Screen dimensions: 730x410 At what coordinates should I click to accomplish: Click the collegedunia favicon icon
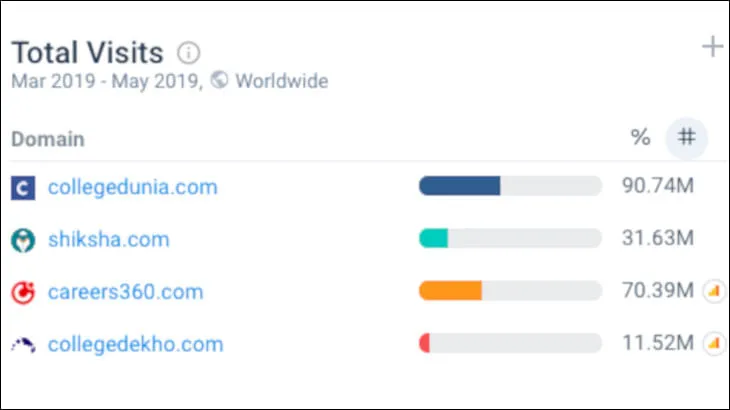tap(22, 187)
